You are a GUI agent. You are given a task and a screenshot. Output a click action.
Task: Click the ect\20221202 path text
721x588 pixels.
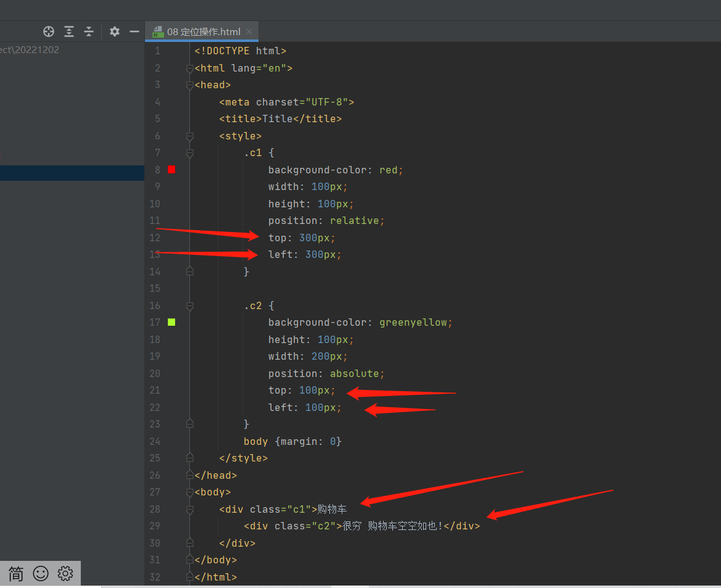click(30, 50)
